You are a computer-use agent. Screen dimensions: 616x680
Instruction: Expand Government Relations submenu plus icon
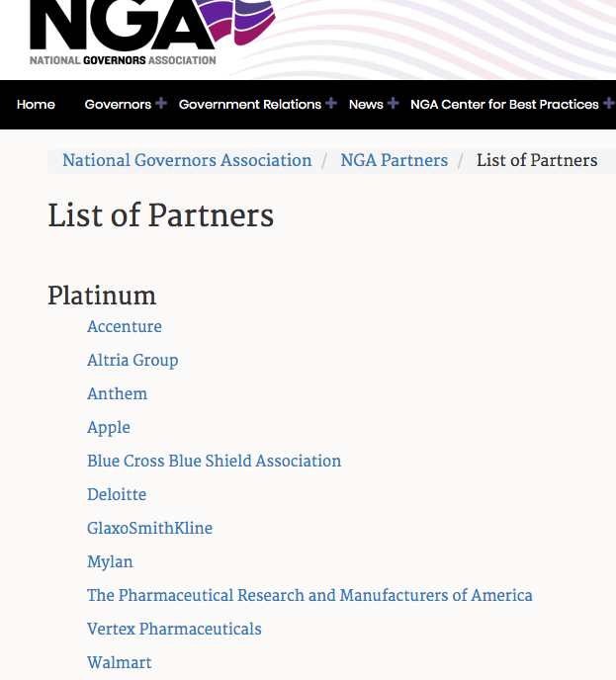tap(331, 104)
